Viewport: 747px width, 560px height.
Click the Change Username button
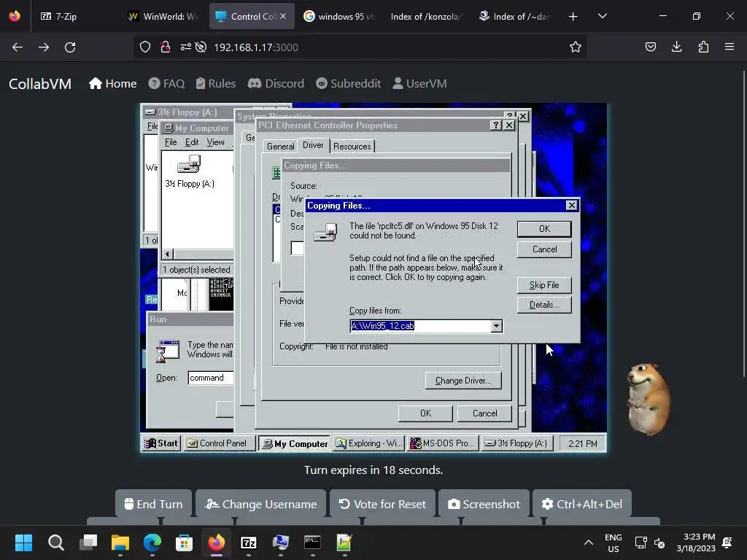[260, 504]
